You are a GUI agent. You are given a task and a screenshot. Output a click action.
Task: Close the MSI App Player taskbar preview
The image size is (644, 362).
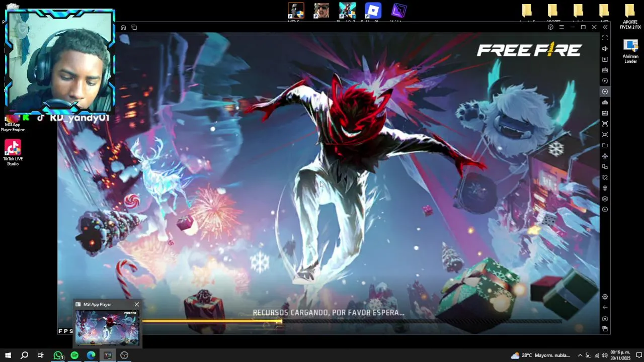coord(136,304)
